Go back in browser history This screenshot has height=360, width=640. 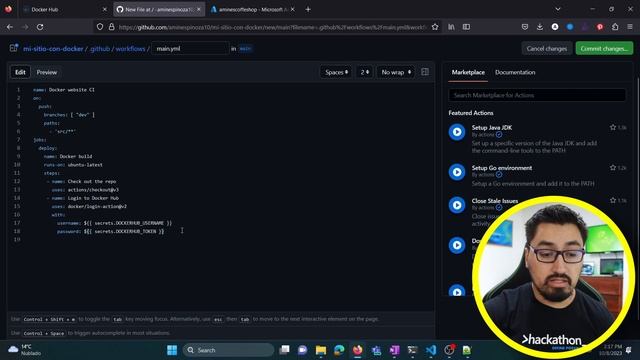[10, 27]
